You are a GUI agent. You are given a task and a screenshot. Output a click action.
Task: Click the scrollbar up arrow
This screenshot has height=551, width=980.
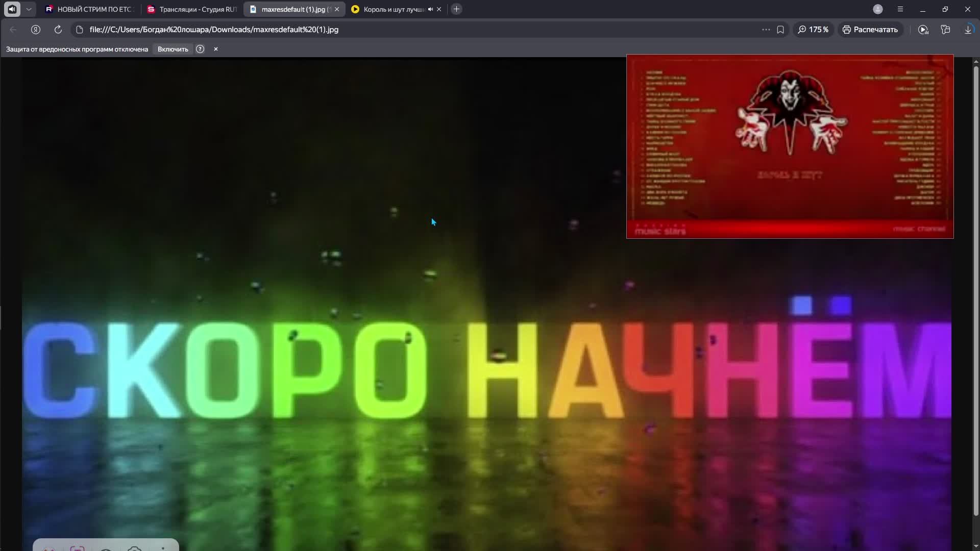(975, 61)
